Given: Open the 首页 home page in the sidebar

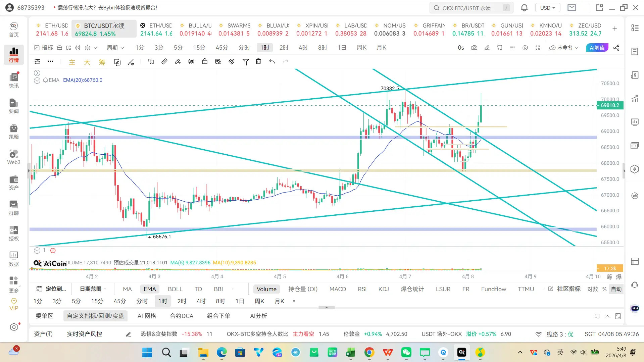Looking at the screenshot, I should (x=14, y=30).
